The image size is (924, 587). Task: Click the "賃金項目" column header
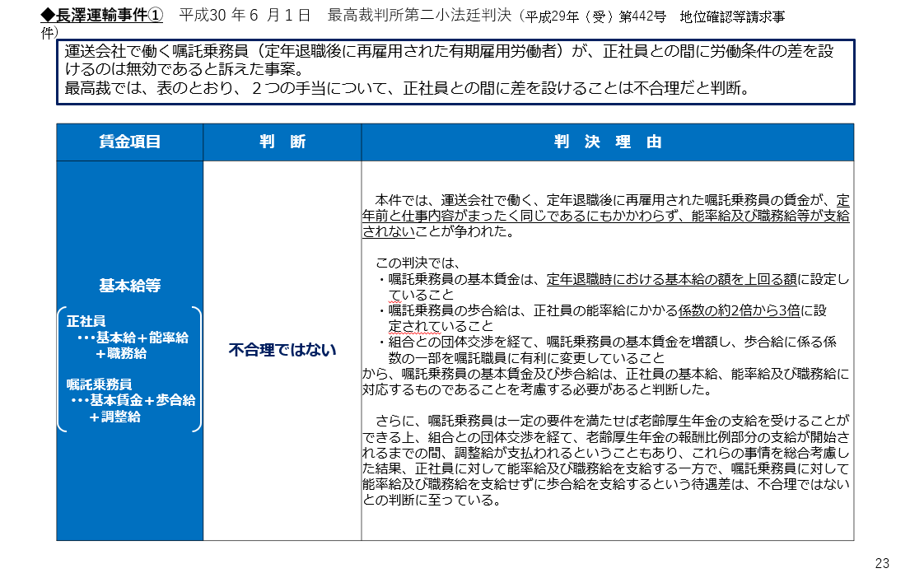(x=129, y=142)
